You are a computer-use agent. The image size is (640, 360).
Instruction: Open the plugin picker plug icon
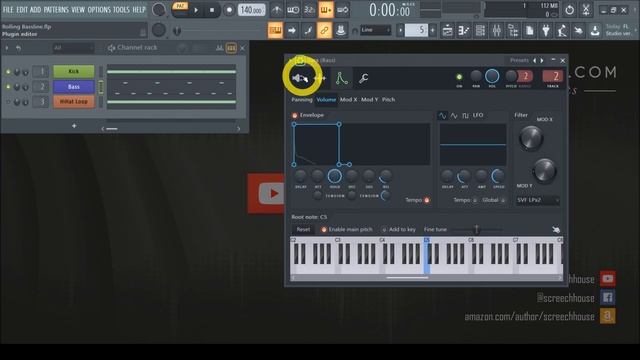(x=546, y=30)
